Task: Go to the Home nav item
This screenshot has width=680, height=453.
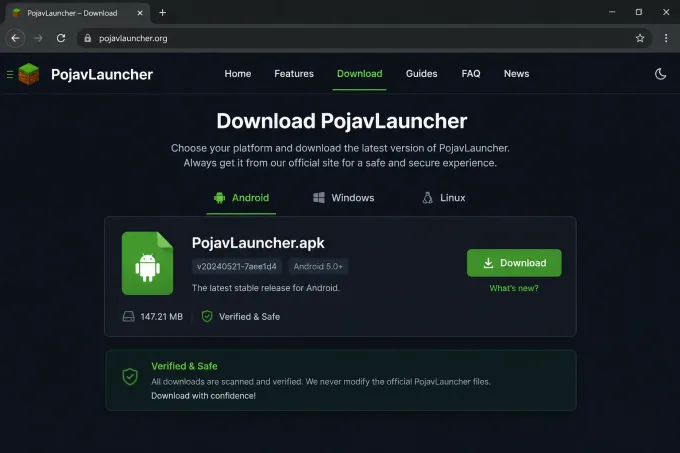Action: [238, 74]
